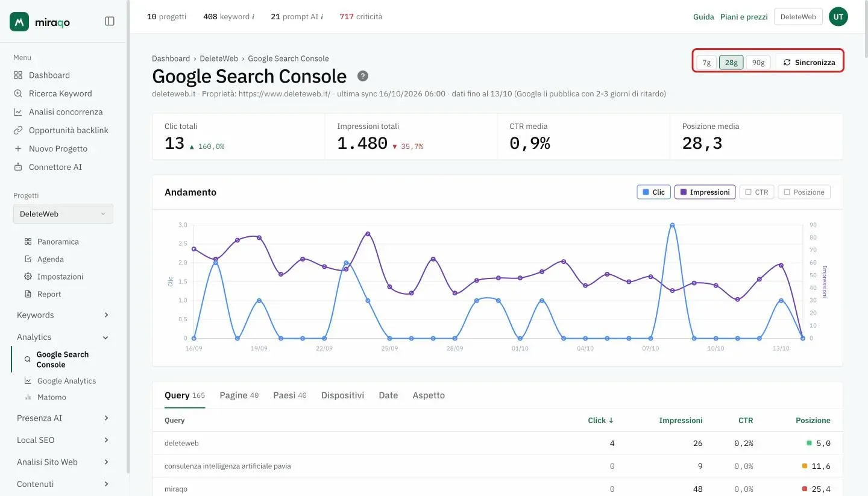Expand the Local SEO section
The width and height of the screenshot is (868, 496).
pyautogui.click(x=63, y=440)
